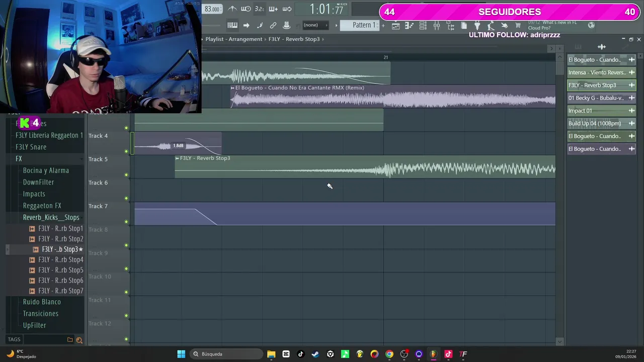Viewport: 644px width, 362px height.
Task: Mute Track 11 using its green dot
Action: click(x=126, y=316)
